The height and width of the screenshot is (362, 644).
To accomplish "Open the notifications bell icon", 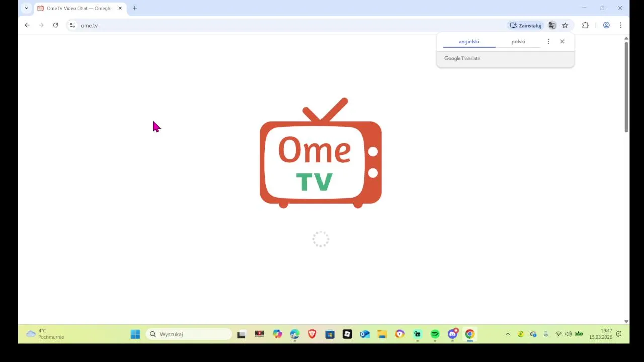I will (x=619, y=334).
